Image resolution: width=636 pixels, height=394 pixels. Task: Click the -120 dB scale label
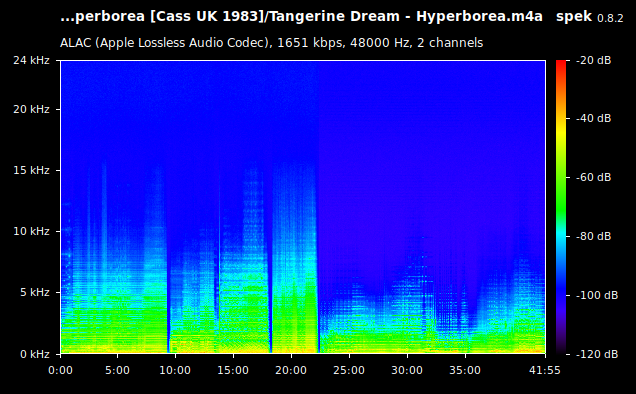597,354
